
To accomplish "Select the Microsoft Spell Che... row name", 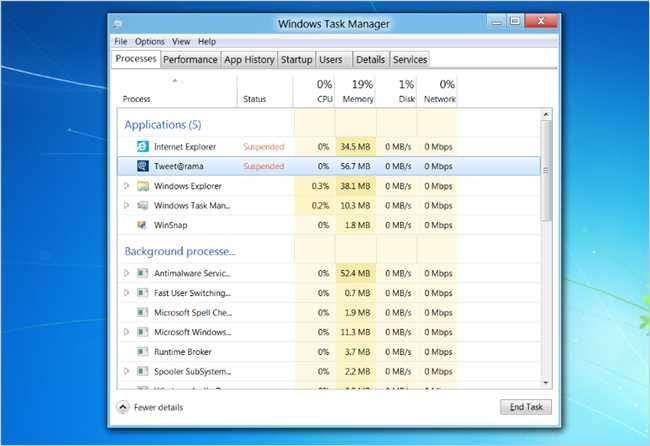I will 193,313.
